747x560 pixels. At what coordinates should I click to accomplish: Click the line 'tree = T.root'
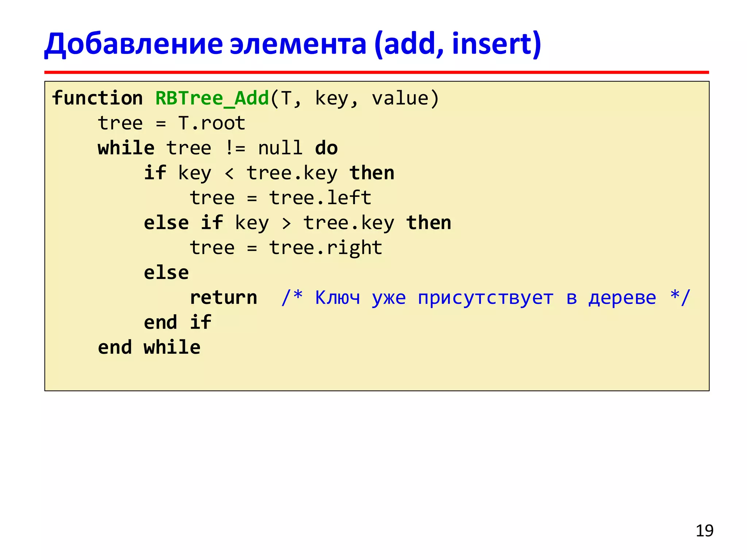point(171,123)
